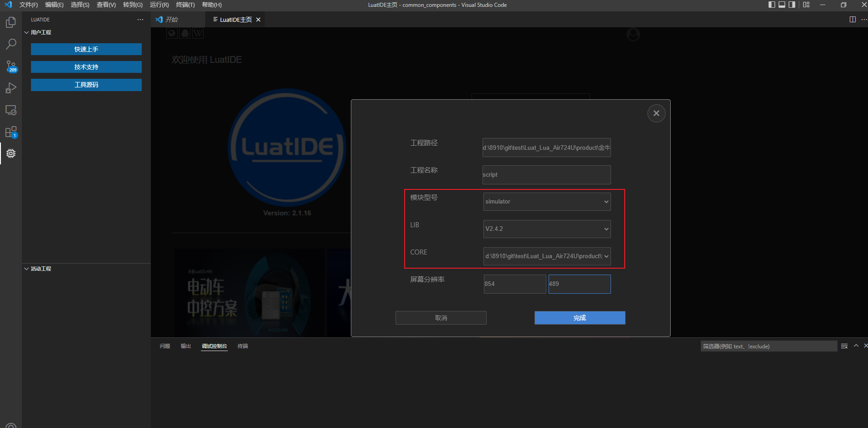Select the 调试控制台 panel tab
Image resolution: width=868 pixels, height=428 pixels.
coord(214,346)
